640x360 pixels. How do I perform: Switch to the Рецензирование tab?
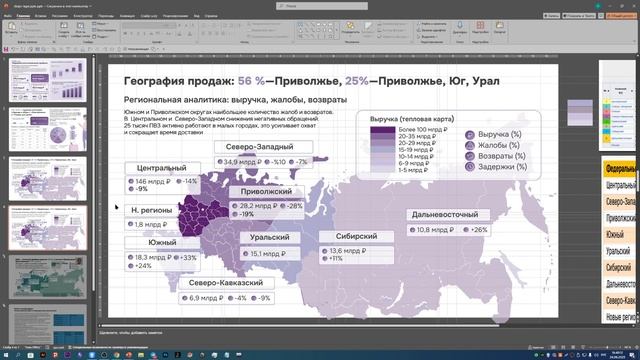(x=175, y=16)
